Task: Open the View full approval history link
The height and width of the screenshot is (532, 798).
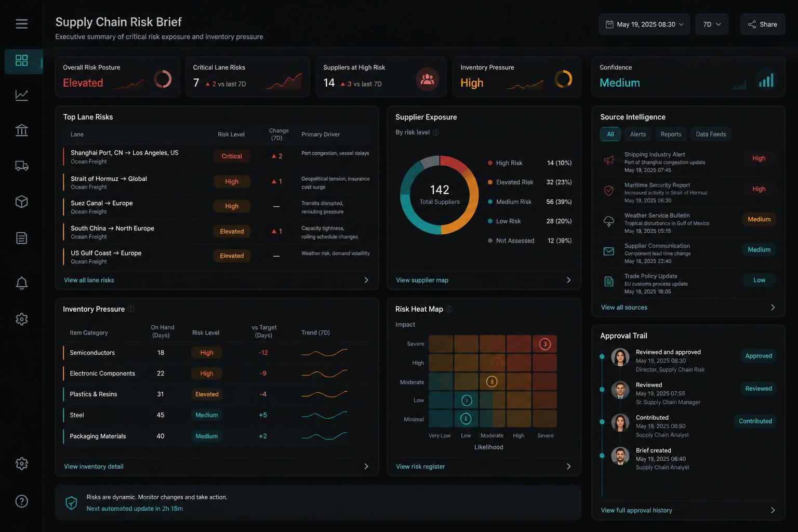Action: click(x=636, y=510)
